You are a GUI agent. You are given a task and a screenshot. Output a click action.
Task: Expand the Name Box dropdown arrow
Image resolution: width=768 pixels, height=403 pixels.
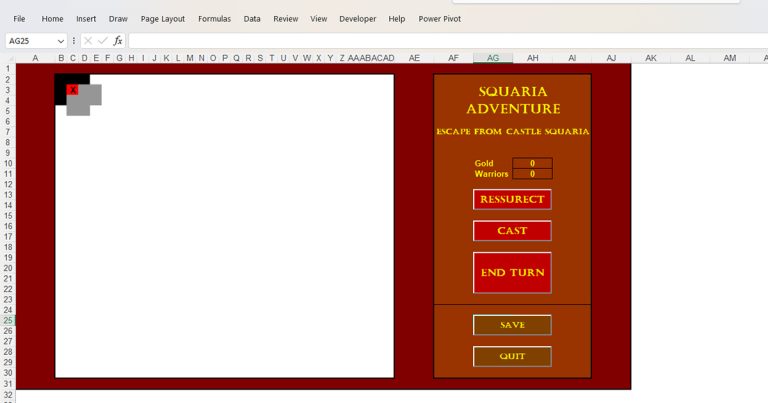tap(61, 41)
